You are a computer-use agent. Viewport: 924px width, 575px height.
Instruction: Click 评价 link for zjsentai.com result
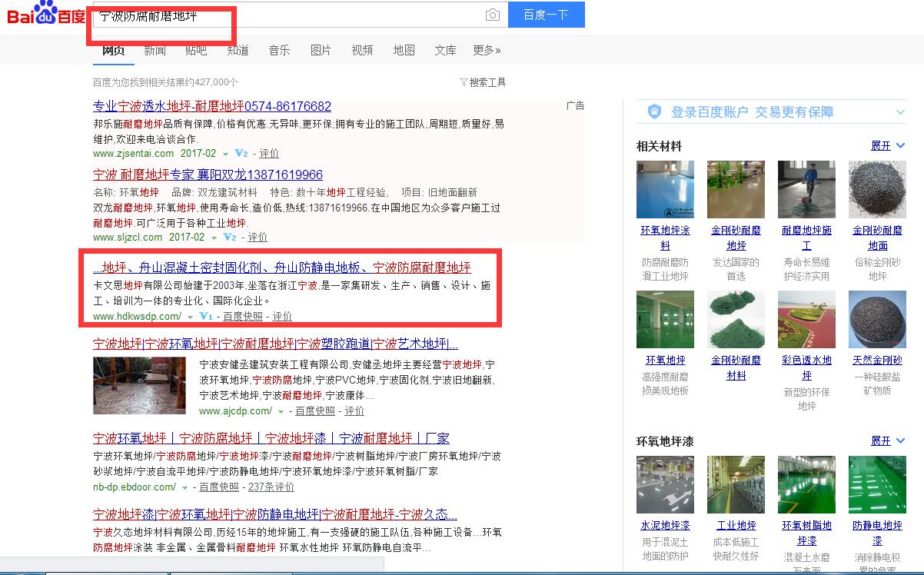tap(269, 153)
